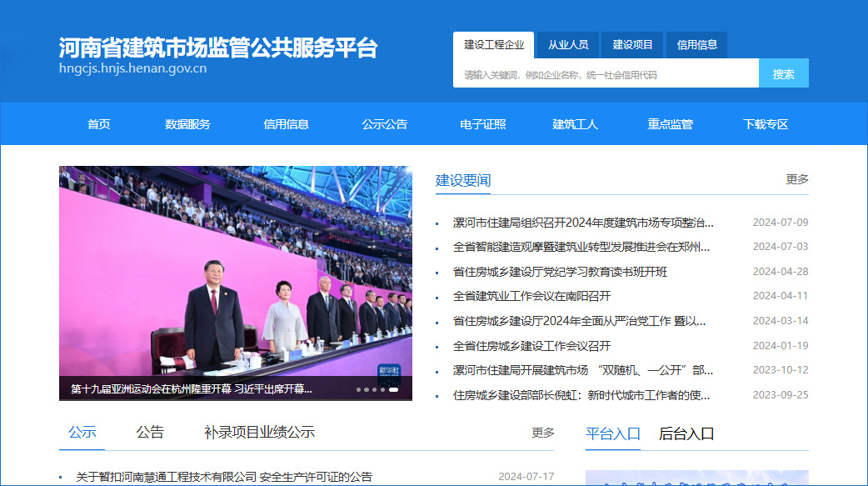868x486 pixels.
Task: Click the date 2024-03-14
Action: click(781, 321)
